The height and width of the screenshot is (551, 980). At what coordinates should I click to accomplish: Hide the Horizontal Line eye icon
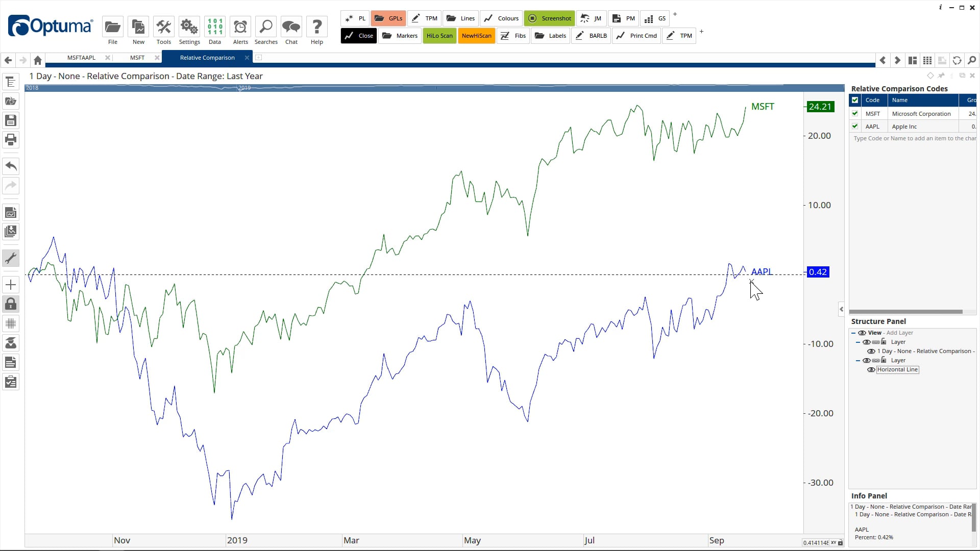(871, 369)
